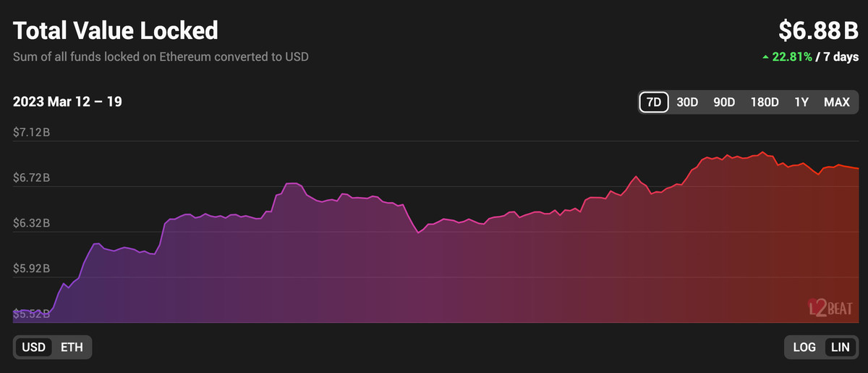Select the 7D time range

pos(654,102)
